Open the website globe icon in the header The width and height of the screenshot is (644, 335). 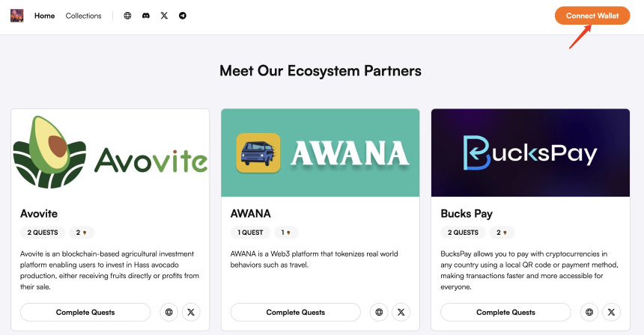tap(127, 16)
